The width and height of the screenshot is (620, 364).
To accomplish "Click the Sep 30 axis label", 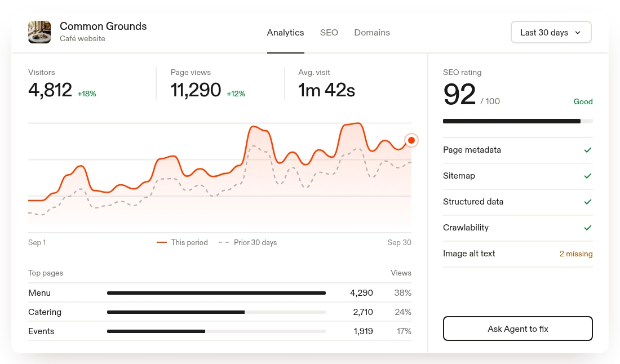I will point(400,243).
